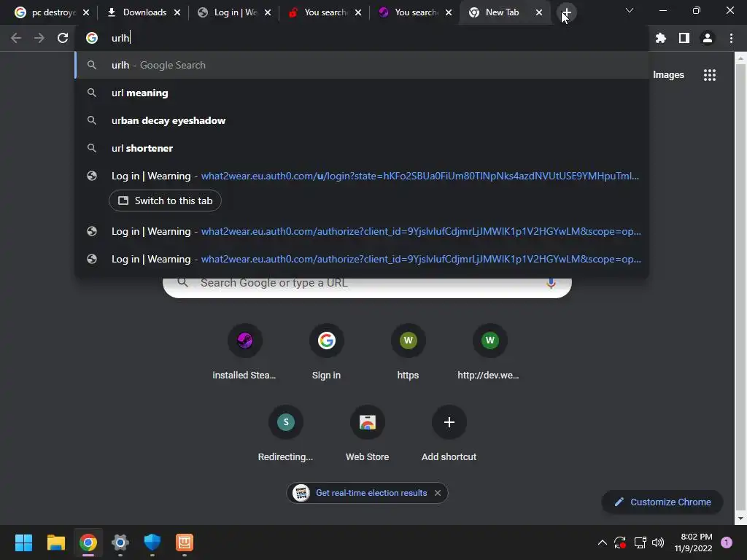Image resolution: width=747 pixels, height=560 pixels.
Task: Close the Downloads tab
Action: (x=177, y=12)
